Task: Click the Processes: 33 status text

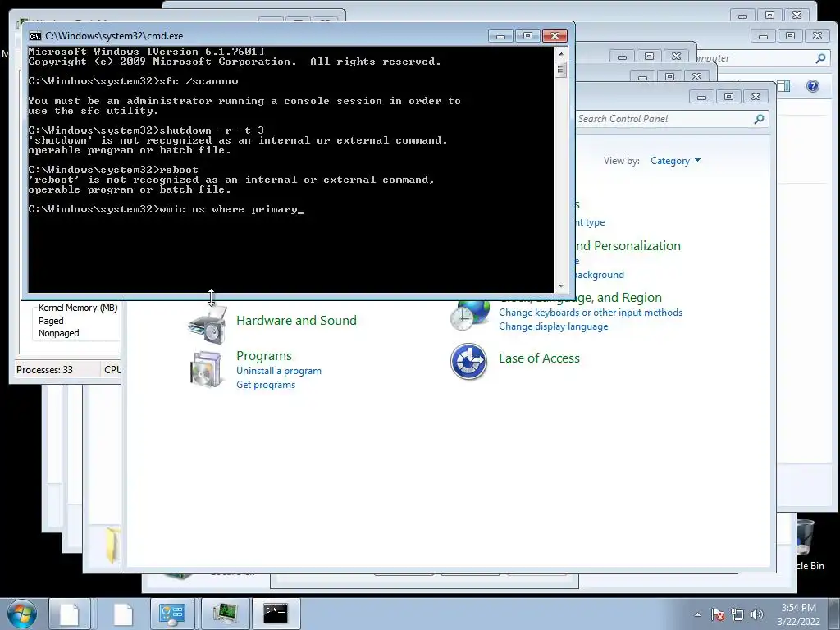Action: click(44, 370)
